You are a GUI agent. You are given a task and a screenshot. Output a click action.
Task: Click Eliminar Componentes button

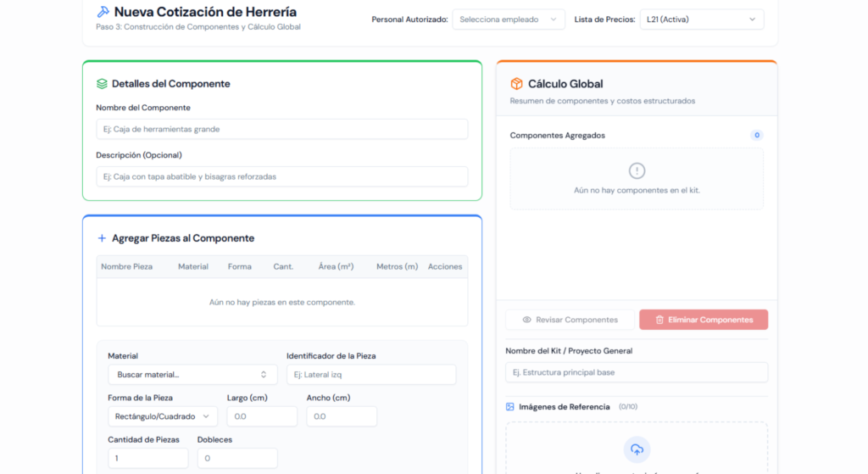704,320
